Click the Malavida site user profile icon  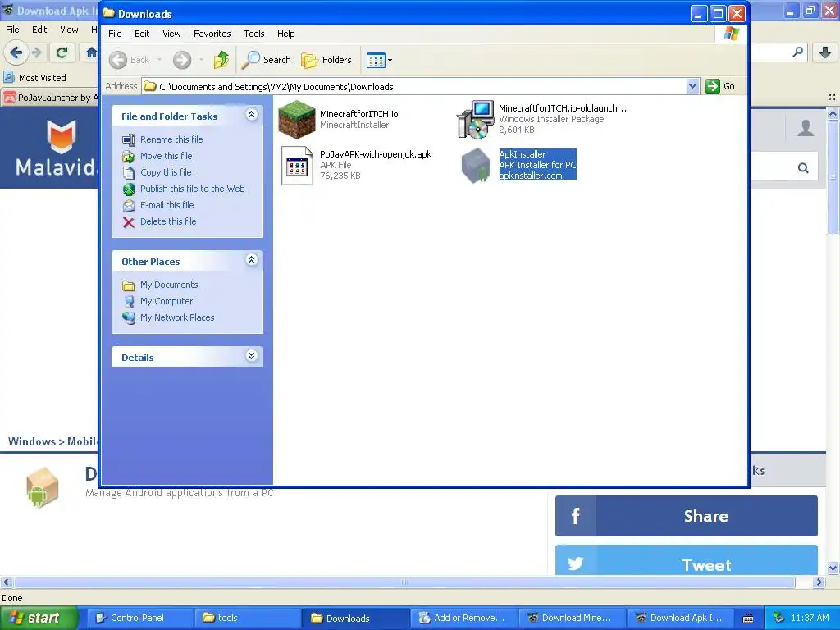806,127
